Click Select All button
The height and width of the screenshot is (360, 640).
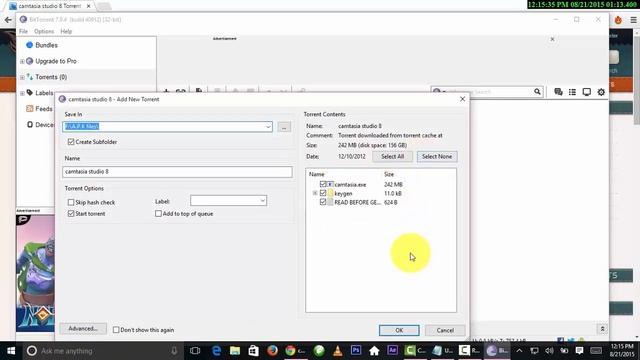tap(392, 156)
